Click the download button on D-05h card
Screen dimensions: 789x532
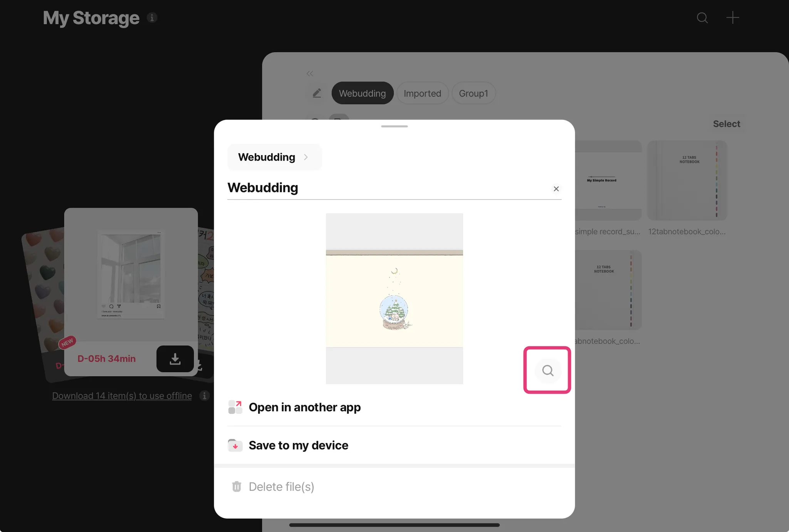tap(175, 359)
